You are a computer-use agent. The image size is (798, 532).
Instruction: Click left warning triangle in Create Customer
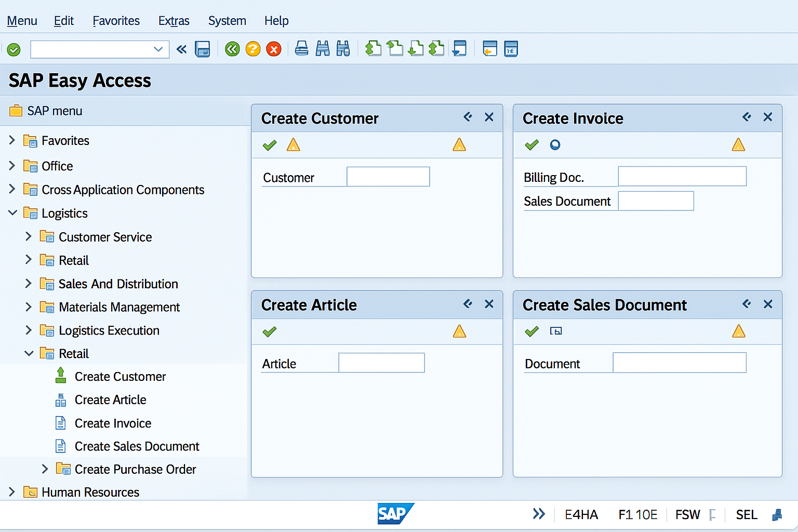pos(294,145)
